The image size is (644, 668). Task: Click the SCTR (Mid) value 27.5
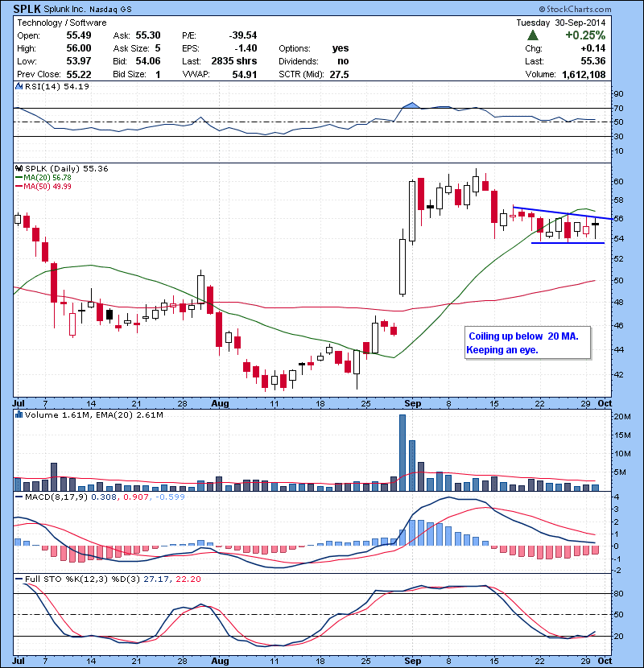pyautogui.click(x=339, y=74)
